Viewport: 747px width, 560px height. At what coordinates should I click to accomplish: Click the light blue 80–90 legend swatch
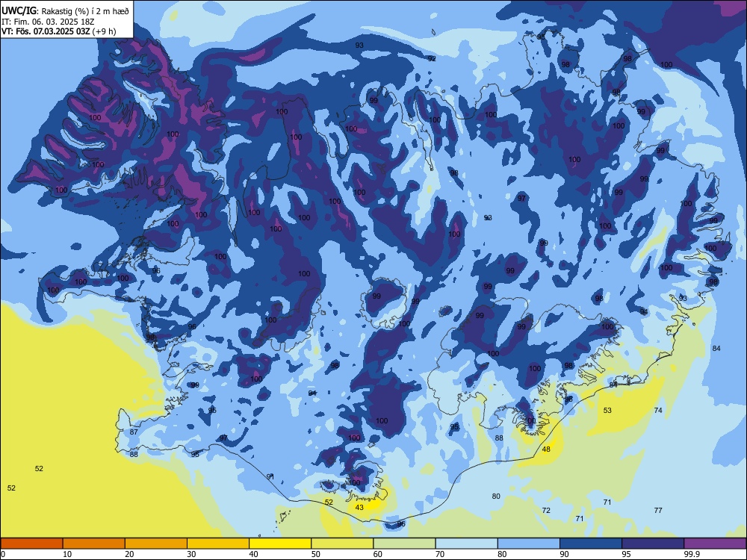(529, 544)
